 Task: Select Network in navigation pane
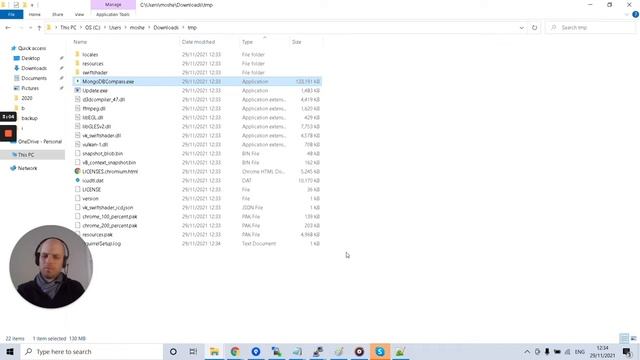coord(27,168)
